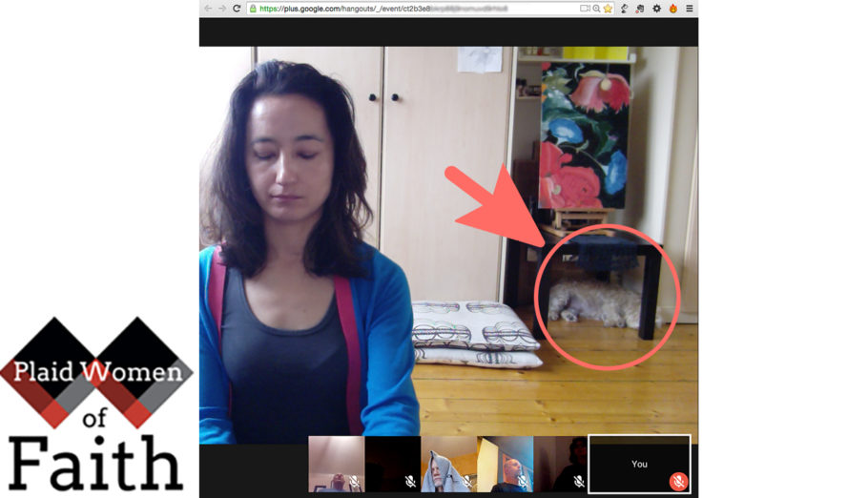Select the first participant thumbnail

336,464
